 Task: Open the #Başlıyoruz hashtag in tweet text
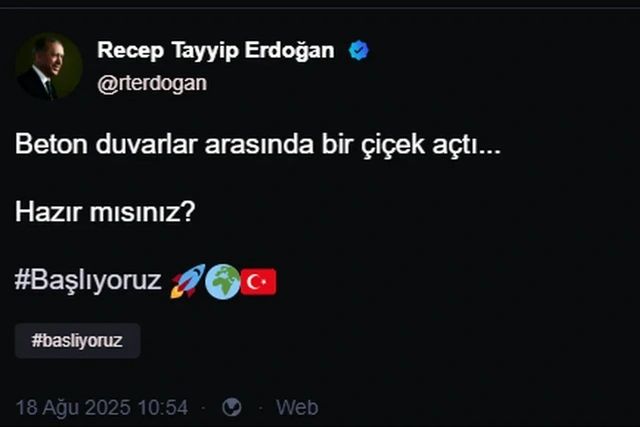(88, 281)
